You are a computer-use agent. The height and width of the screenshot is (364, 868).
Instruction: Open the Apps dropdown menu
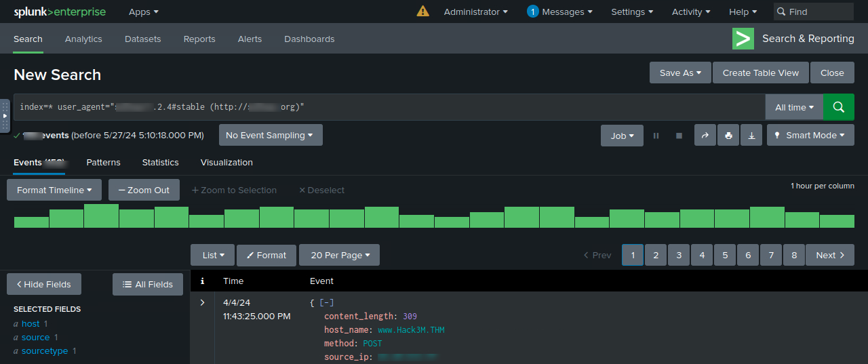(x=144, y=12)
